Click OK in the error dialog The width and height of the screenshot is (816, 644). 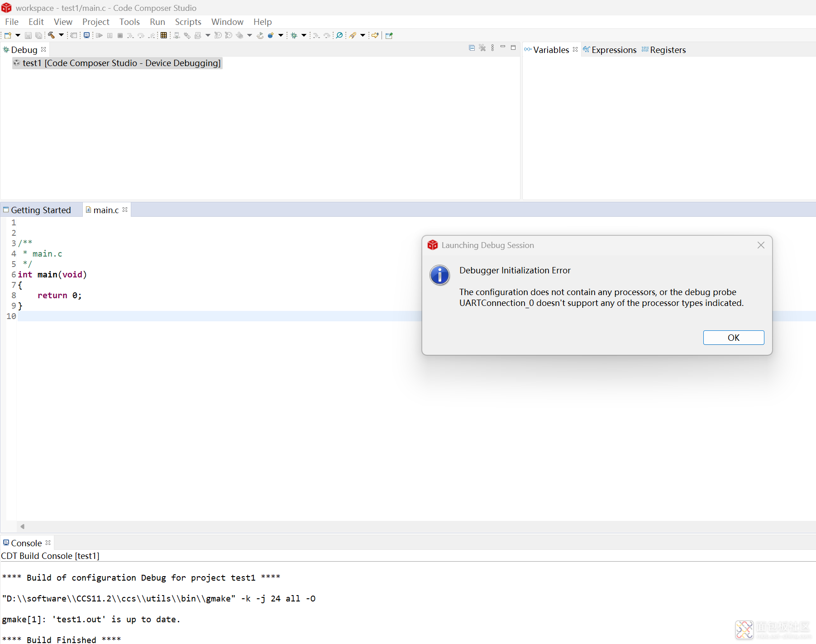coord(734,338)
